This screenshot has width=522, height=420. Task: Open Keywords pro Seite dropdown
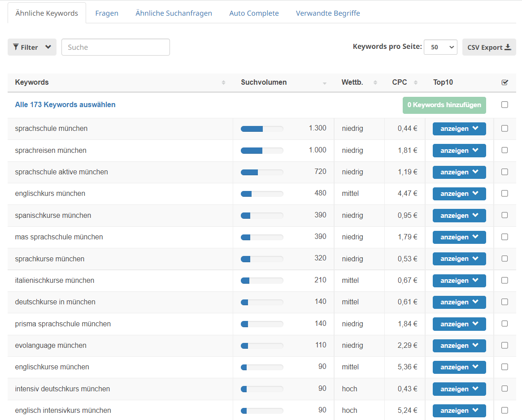[440, 47]
